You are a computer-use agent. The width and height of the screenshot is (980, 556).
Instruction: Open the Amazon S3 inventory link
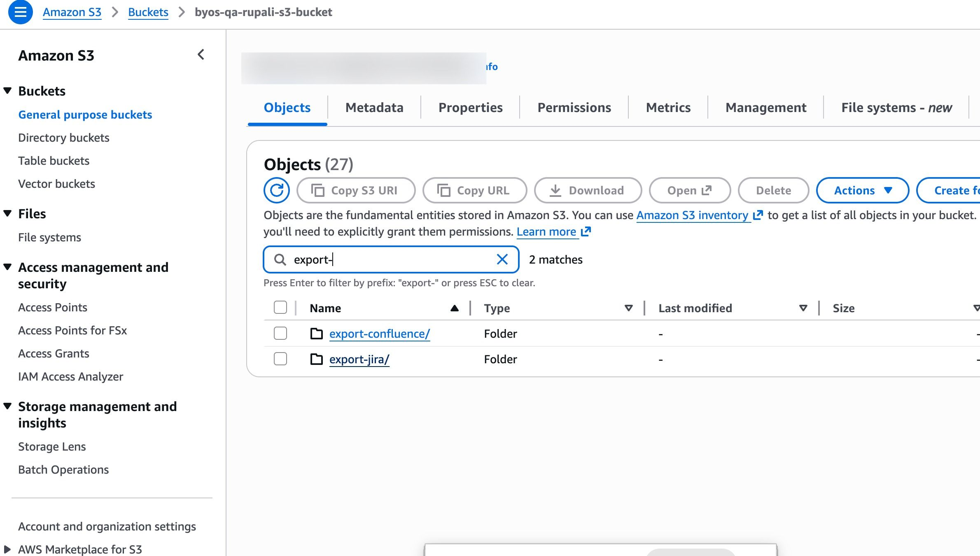[x=700, y=215]
